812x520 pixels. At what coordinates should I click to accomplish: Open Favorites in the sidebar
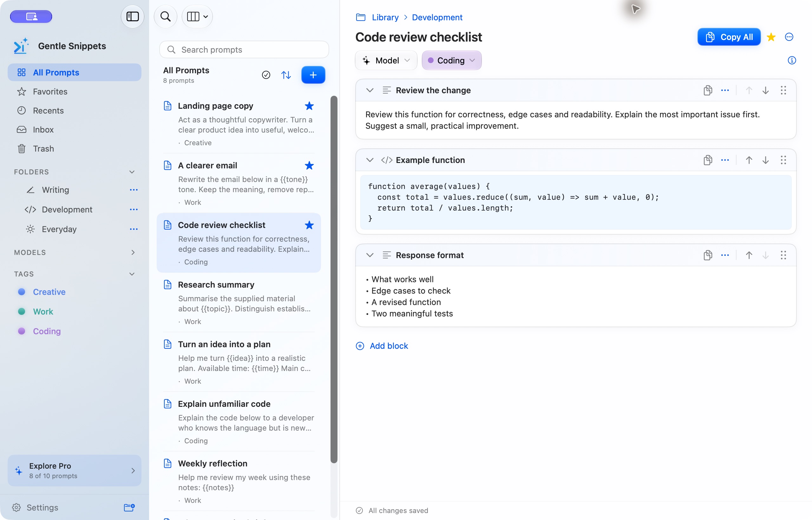[74, 92]
